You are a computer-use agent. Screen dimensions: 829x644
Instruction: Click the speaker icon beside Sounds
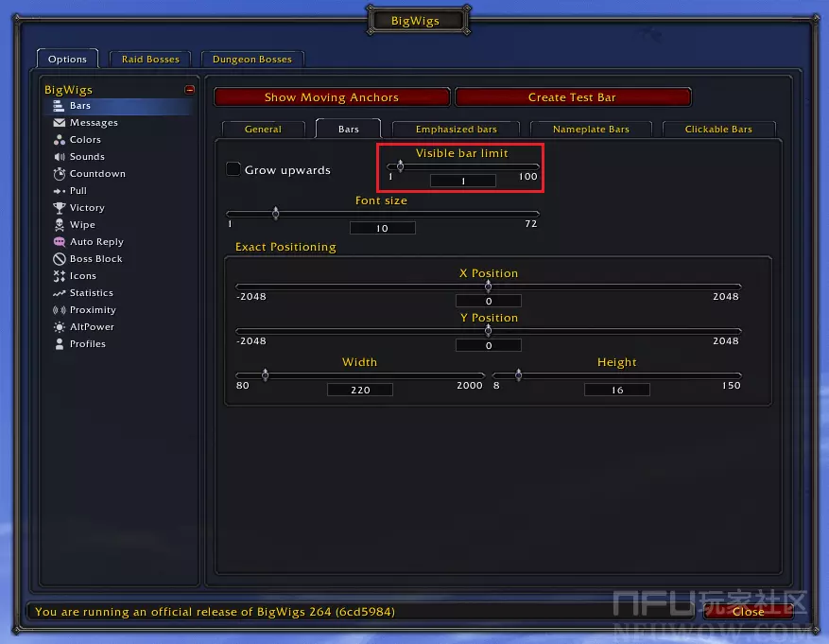(60, 157)
